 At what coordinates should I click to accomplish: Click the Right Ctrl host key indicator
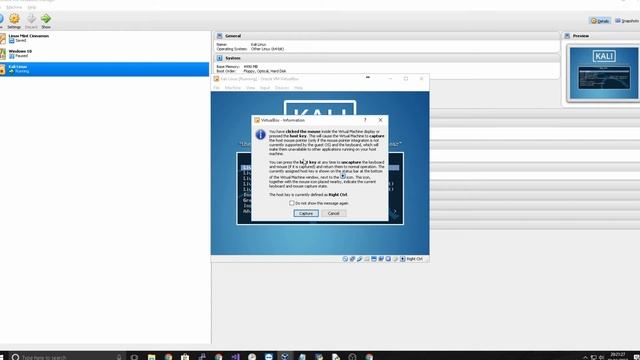414,259
